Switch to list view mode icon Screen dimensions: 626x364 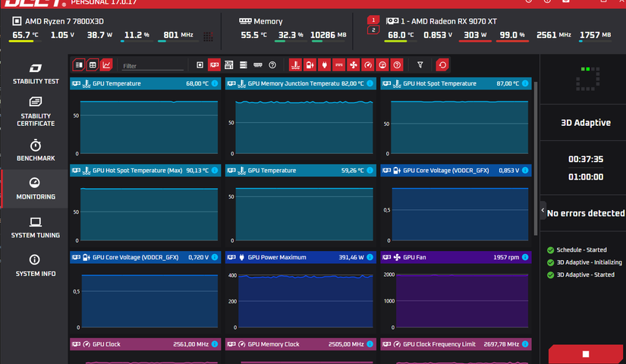pos(79,65)
